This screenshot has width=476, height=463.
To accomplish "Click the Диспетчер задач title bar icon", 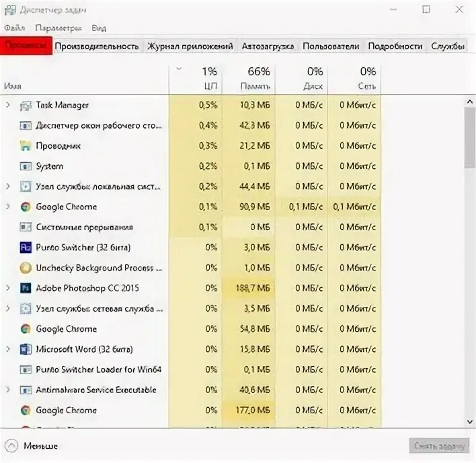I will click(10, 9).
